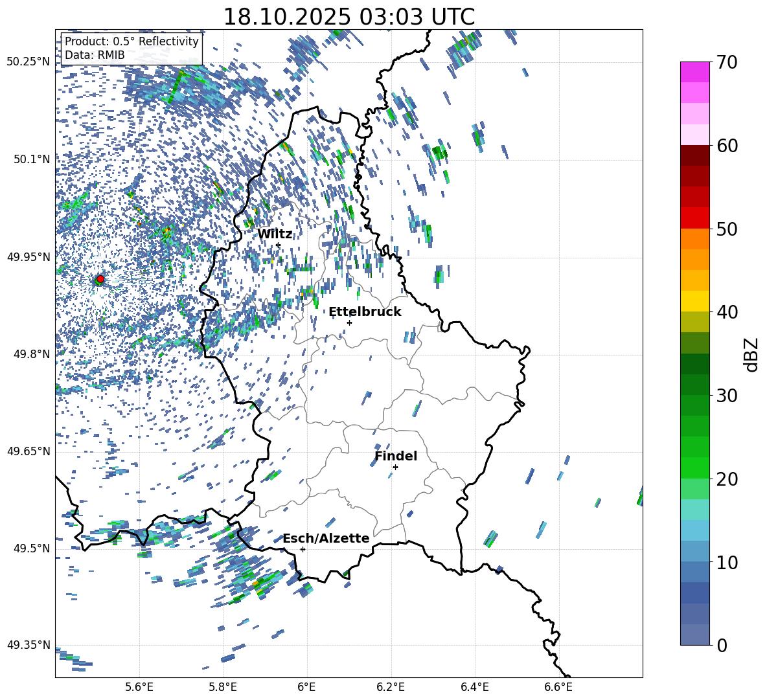Click the colorbar tick label 50
767x700 pixels.
(727, 229)
